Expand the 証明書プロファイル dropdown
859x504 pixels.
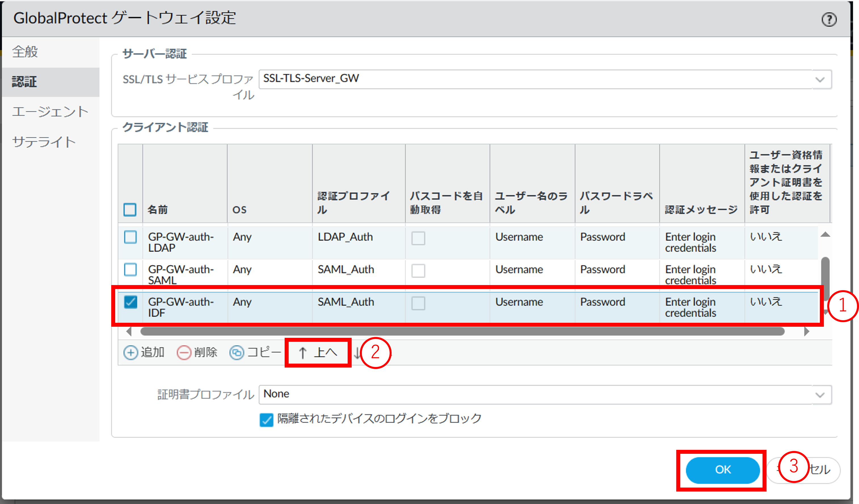[x=820, y=395]
